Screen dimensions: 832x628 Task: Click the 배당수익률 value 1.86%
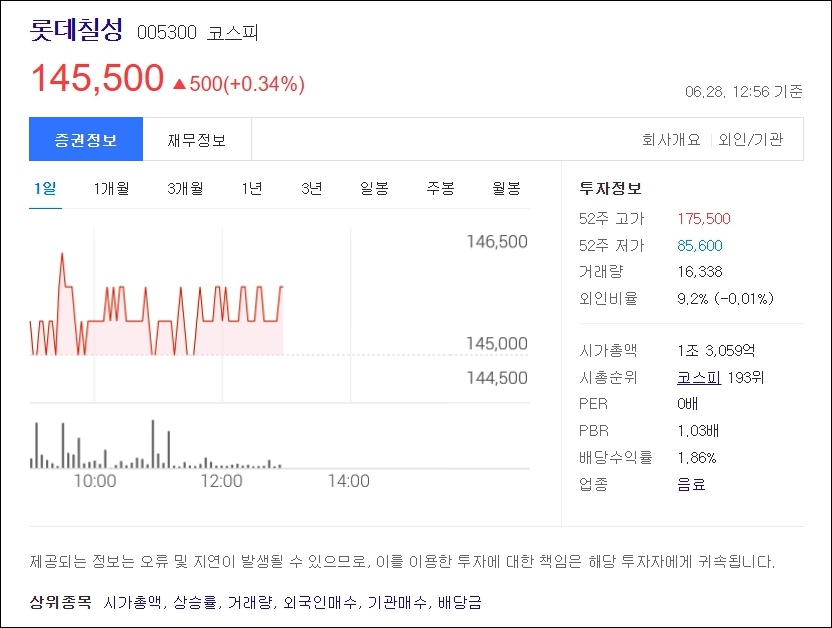coord(697,458)
